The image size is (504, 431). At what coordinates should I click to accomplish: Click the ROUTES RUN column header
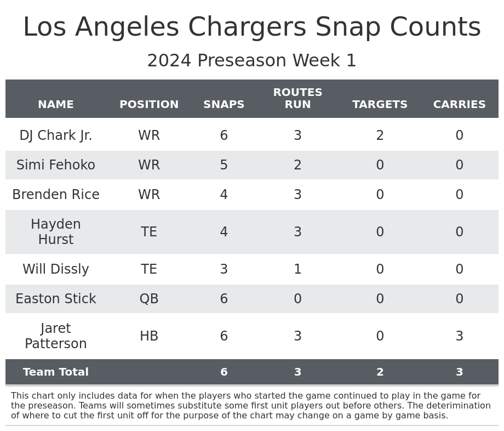(x=297, y=99)
